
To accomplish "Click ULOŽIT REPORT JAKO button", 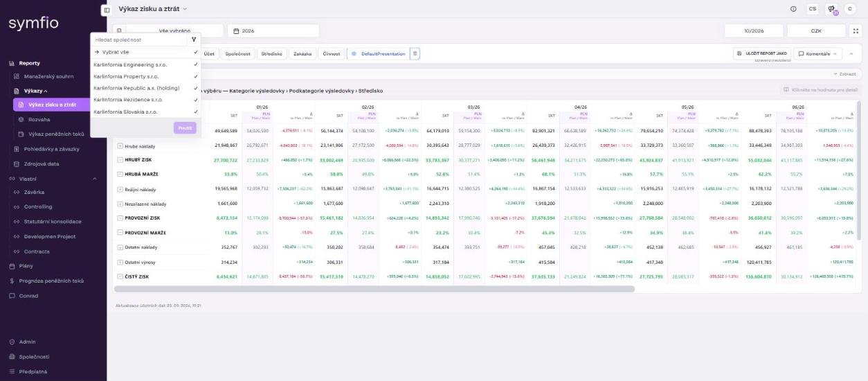I will pyautogui.click(x=762, y=53).
